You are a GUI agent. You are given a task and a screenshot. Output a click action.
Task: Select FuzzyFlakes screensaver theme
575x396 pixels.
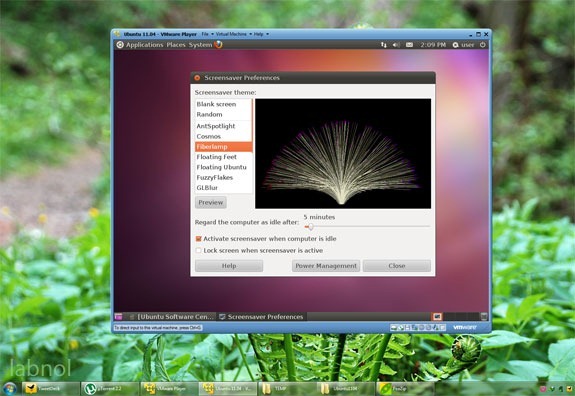point(224,177)
